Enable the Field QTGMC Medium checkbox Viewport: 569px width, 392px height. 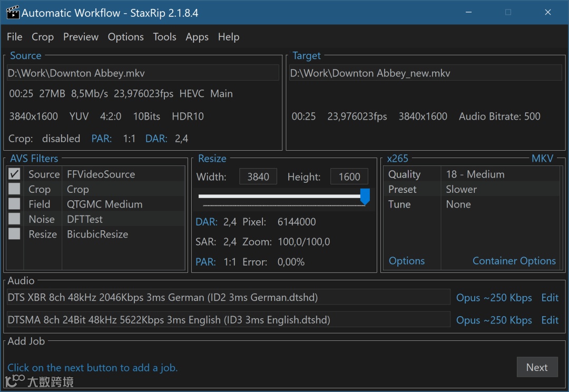[15, 204]
